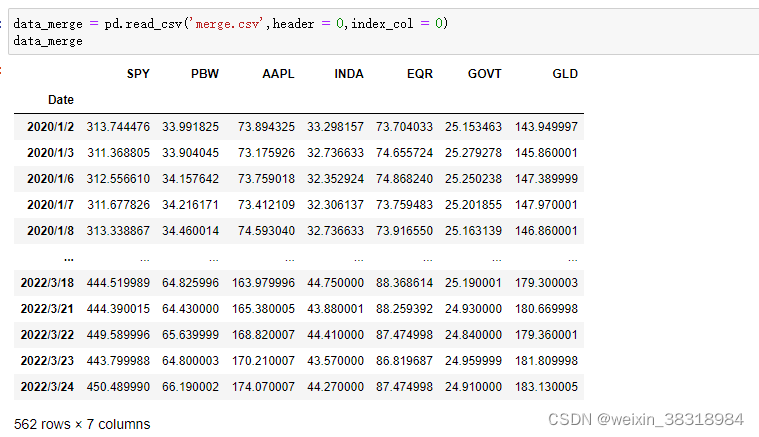Select the 2020/1/3 row index
Image resolution: width=759 pixels, height=437 pixels.
(50, 153)
